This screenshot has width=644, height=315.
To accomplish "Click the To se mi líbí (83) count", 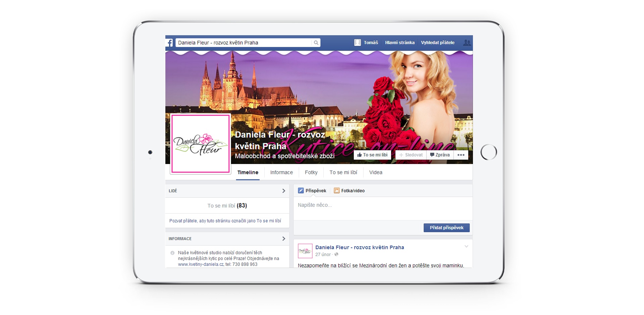I will pyautogui.click(x=227, y=206).
